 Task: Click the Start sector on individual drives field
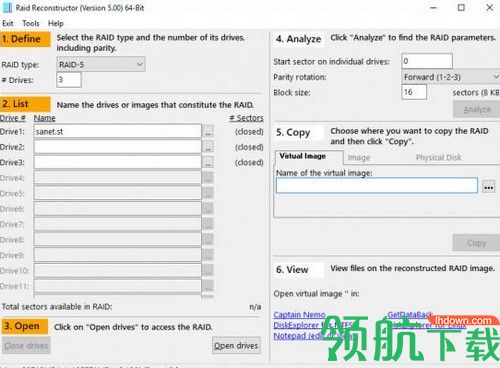coord(427,61)
